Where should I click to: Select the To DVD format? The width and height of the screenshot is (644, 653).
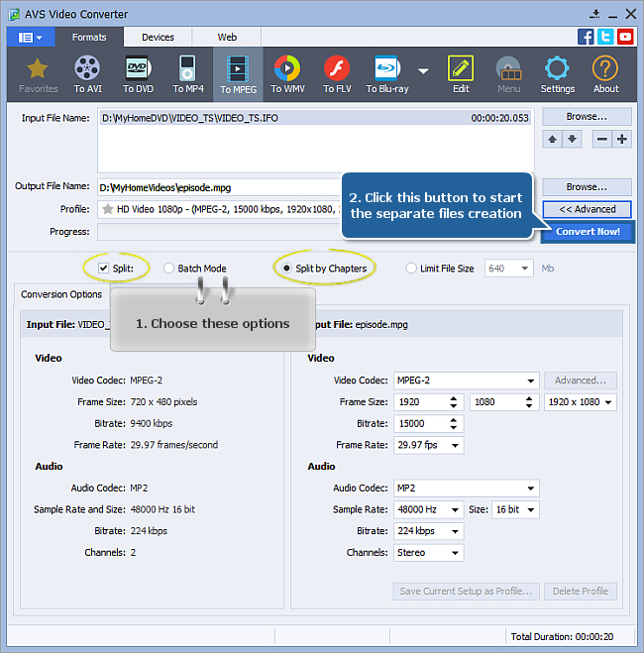(x=138, y=75)
